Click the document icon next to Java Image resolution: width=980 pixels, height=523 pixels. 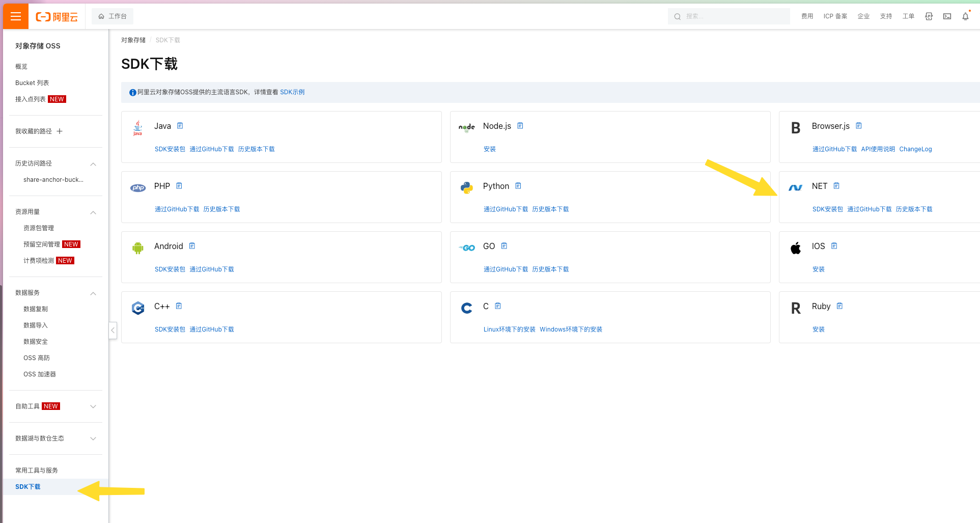[180, 126]
